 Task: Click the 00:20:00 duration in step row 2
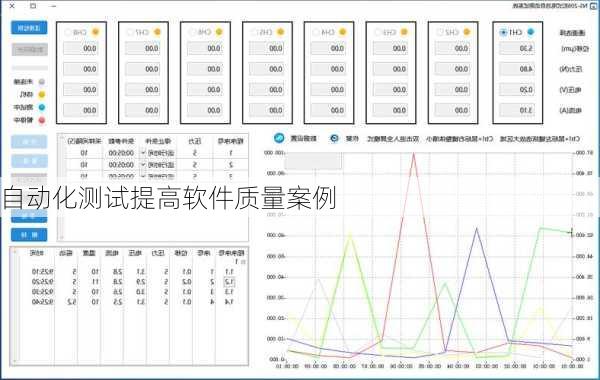121,165
